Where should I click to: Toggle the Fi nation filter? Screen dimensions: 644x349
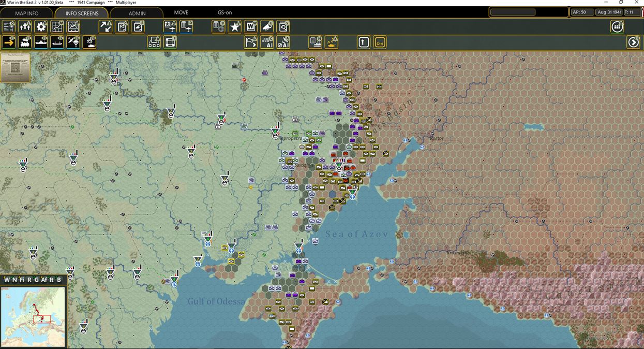(x=22, y=280)
